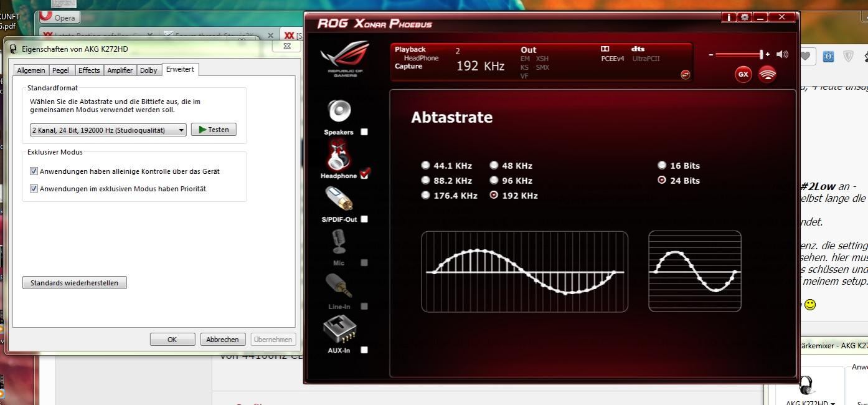
Task: Toggle the Speakers checkbox
Action: pyautogui.click(x=364, y=131)
